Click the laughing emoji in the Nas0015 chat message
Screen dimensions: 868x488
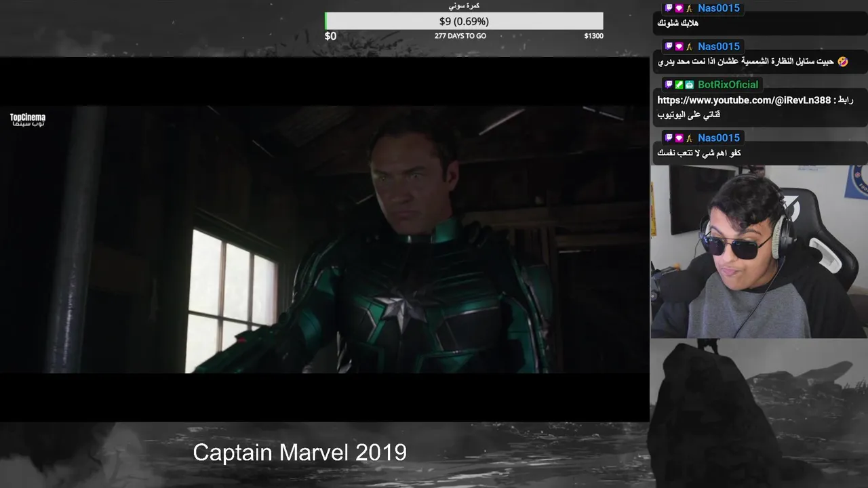[x=842, y=62]
